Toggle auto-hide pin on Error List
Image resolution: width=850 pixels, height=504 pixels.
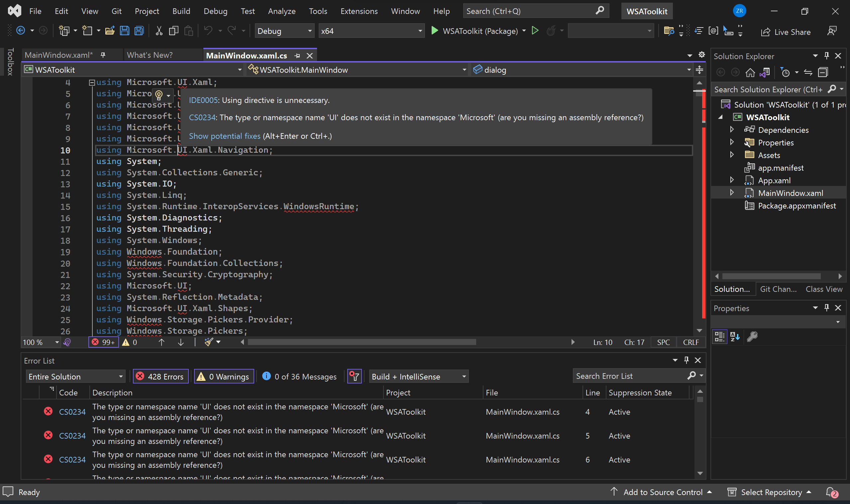tap(687, 360)
